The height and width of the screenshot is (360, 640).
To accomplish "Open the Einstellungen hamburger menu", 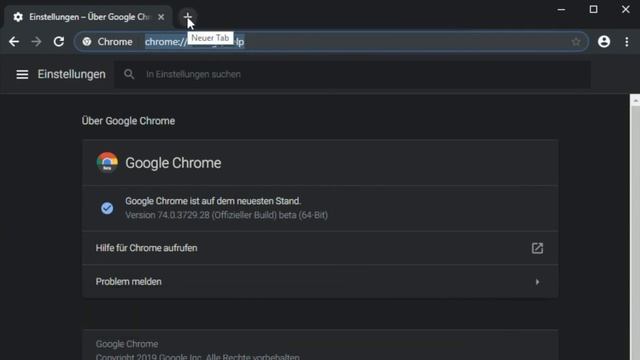I will coord(22,74).
